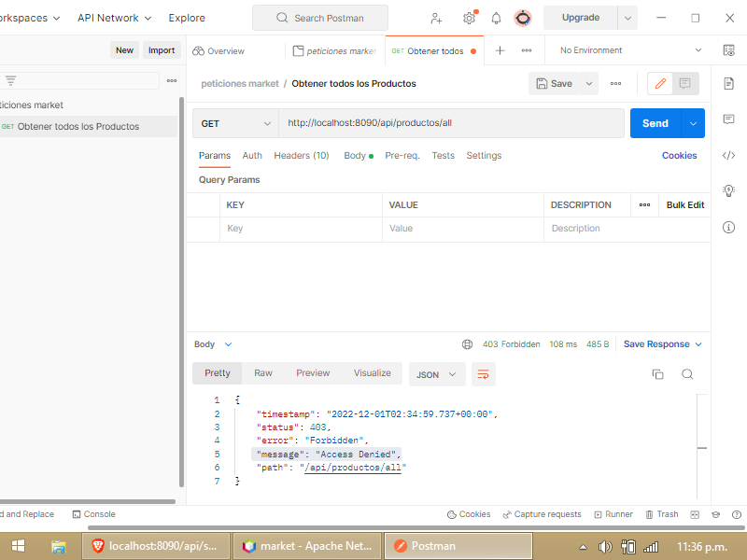Open the Console in status bar
Viewport: 747px width, 560px height.
(94, 514)
